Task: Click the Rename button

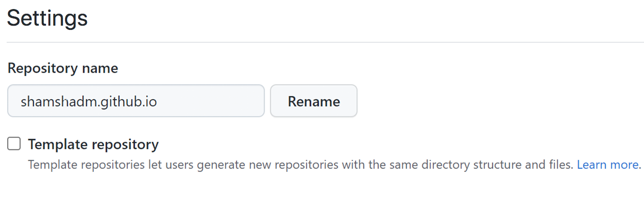Action: pyautogui.click(x=313, y=101)
